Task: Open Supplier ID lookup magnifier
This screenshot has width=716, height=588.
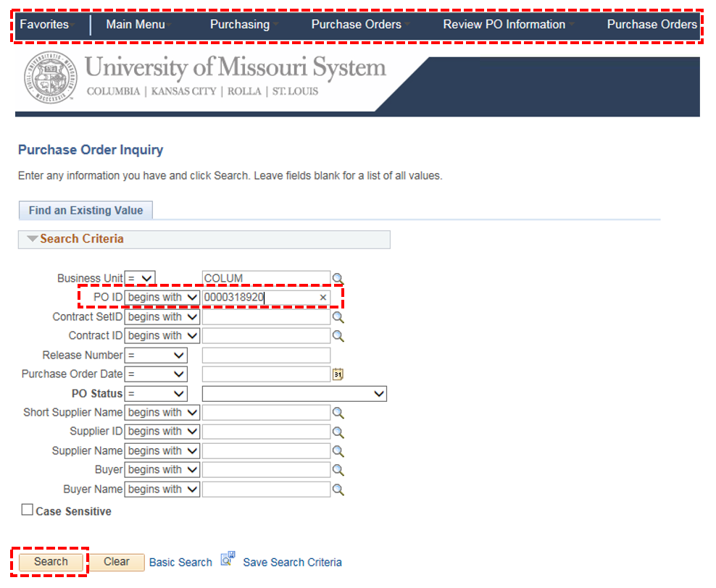Action: 338,432
